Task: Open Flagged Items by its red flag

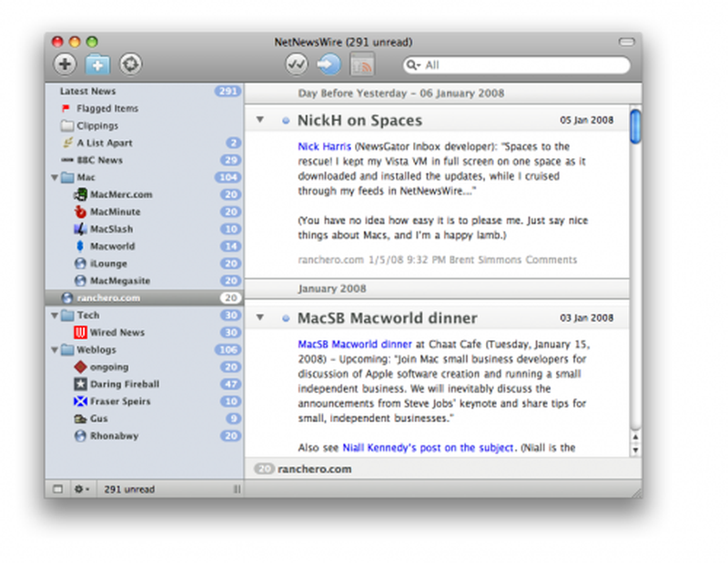Action: click(x=66, y=108)
